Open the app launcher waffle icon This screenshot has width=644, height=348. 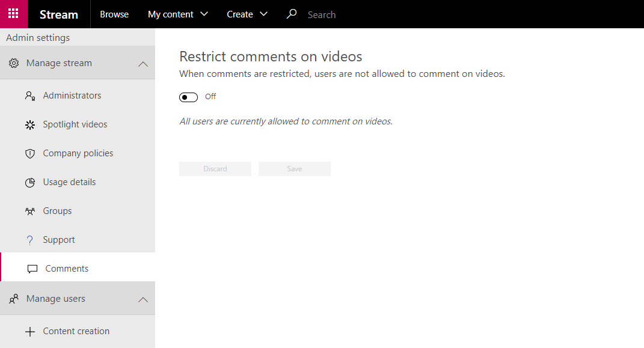click(x=14, y=14)
